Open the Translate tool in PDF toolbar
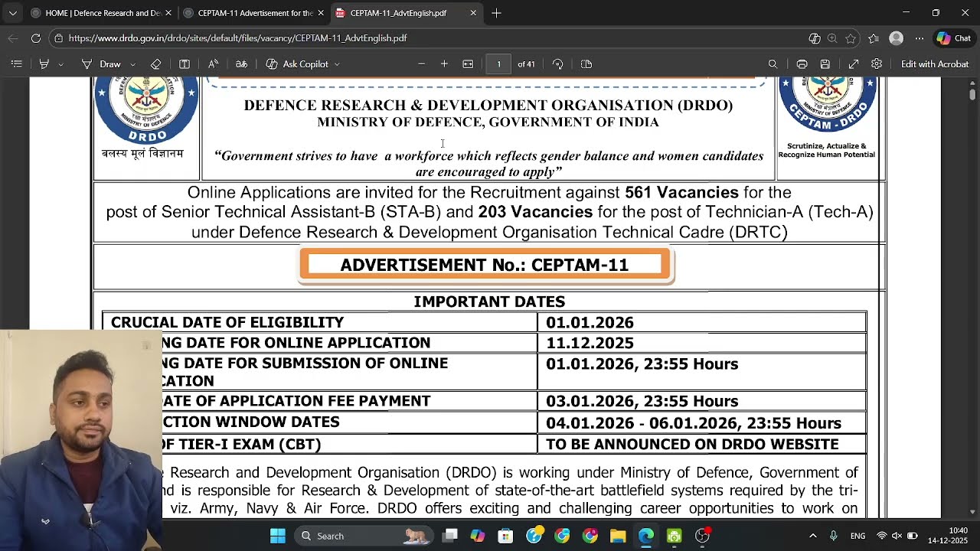This screenshot has width=980, height=551. (x=241, y=64)
